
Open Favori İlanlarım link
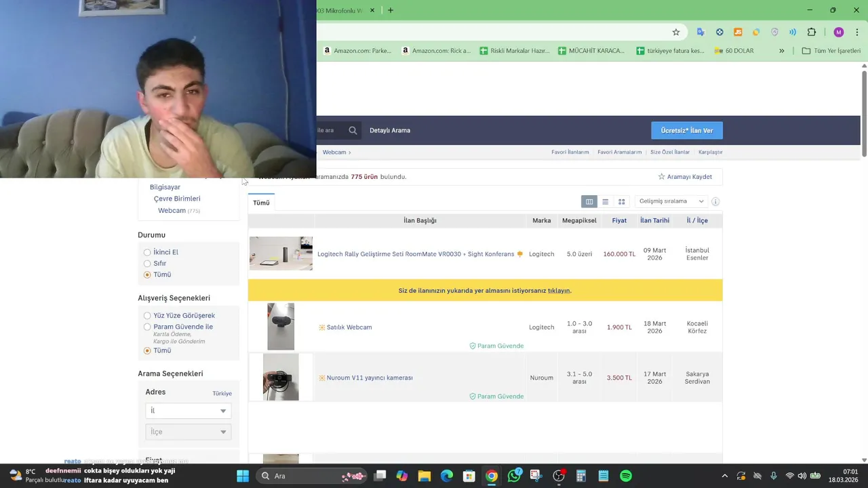pyautogui.click(x=570, y=152)
